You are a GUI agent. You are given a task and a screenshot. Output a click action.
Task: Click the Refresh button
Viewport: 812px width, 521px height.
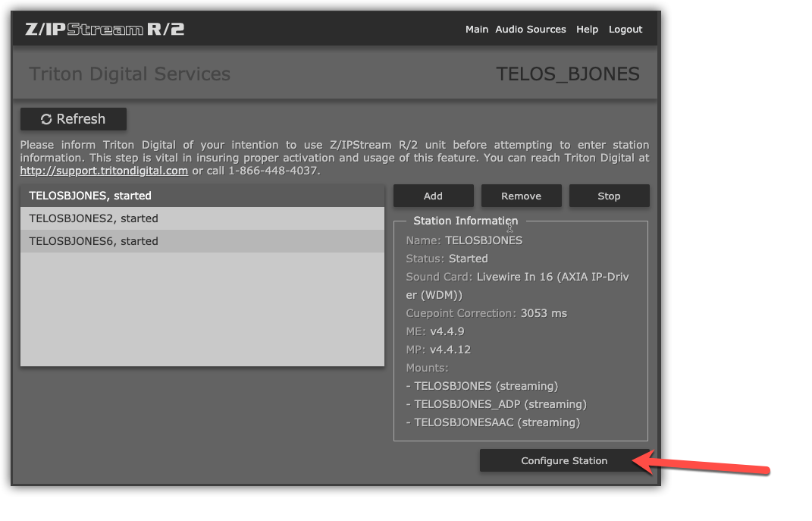(73, 119)
